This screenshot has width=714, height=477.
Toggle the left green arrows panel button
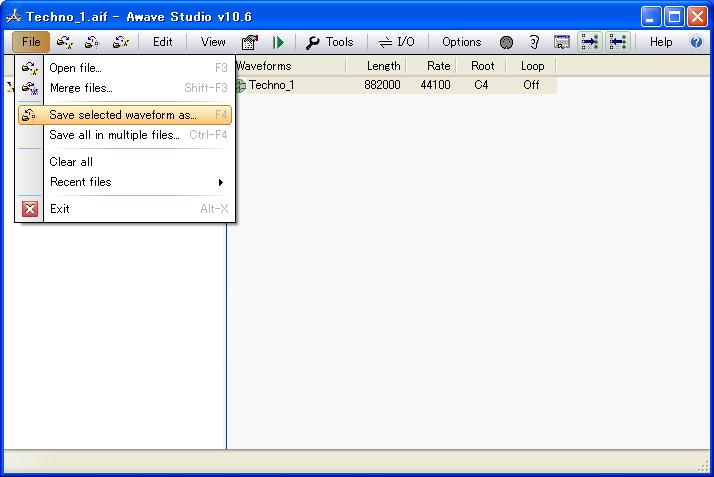click(x=590, y=42)
